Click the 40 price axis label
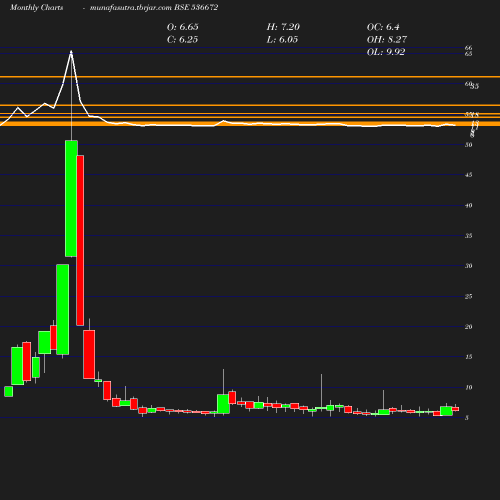The image size is (500, 500). (468, 206)
